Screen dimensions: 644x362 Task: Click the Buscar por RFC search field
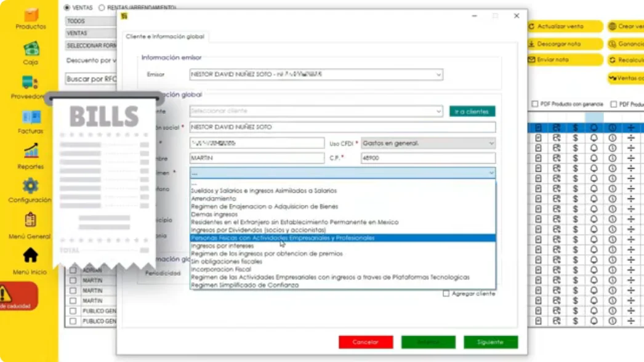pos(91,79)
